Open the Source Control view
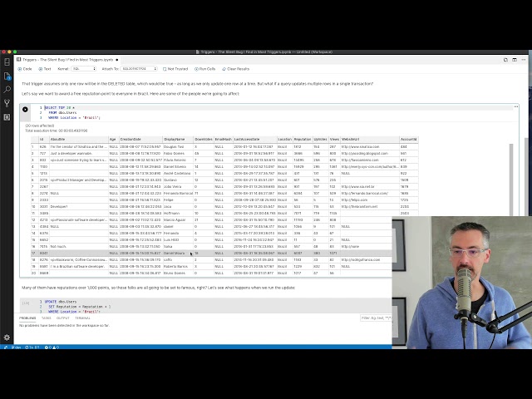Image resolution: width=532 pixels, height=399 pixels. [7, 103]
